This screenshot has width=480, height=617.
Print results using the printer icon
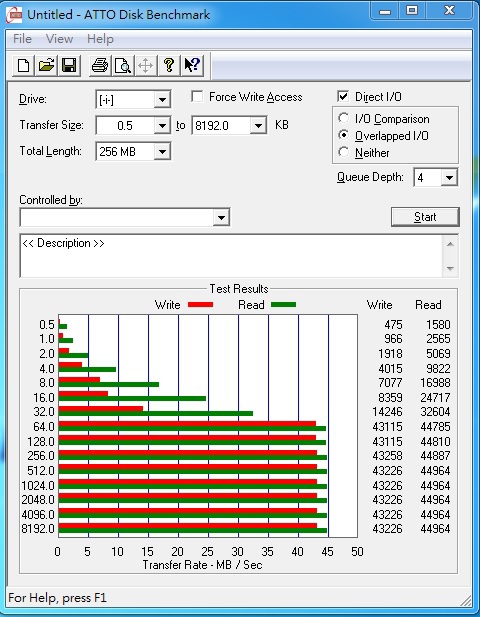pyautogui.click(x=100, y=65)
